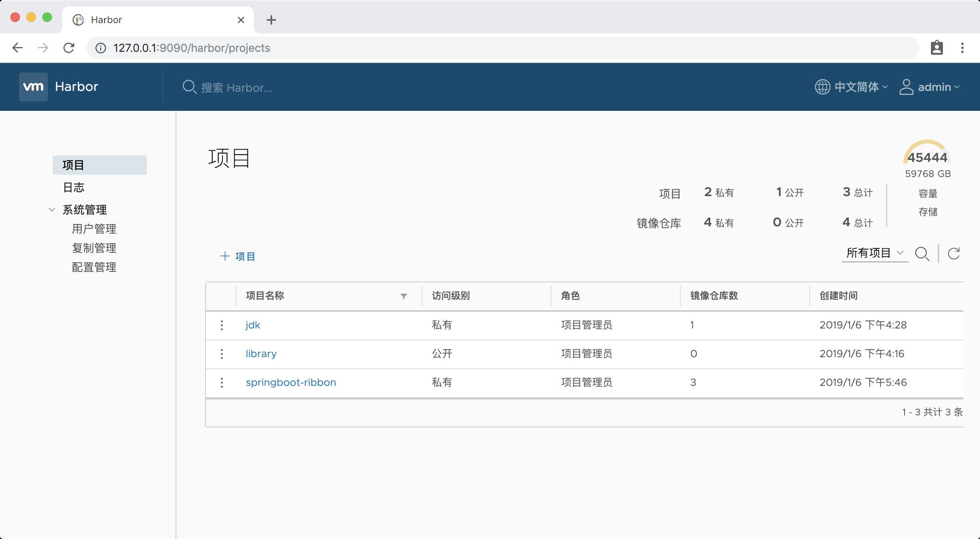Open the project list search icon
The width and height of the screenshot is (980, 539).
[922, 254]
